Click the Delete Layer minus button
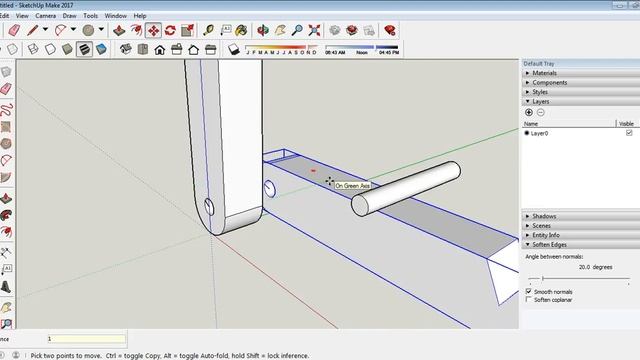The image size is (640, 360). 540,112
